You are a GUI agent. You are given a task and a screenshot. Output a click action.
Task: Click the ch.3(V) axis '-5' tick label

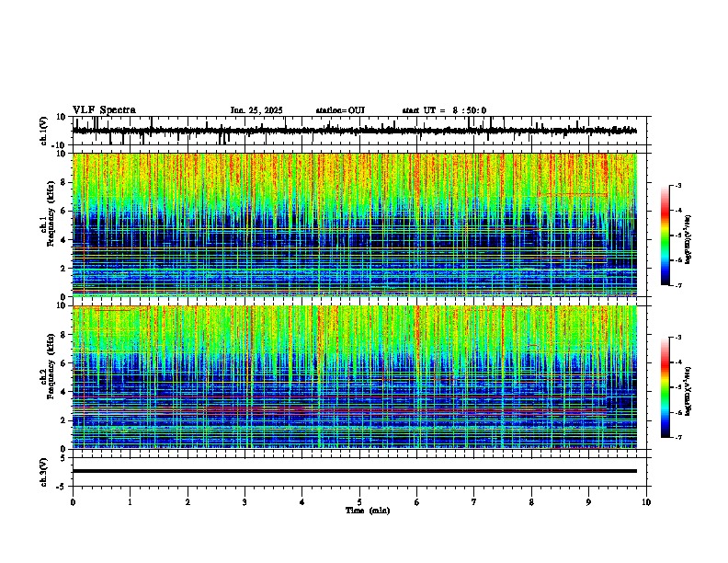(x=62, y=487)
